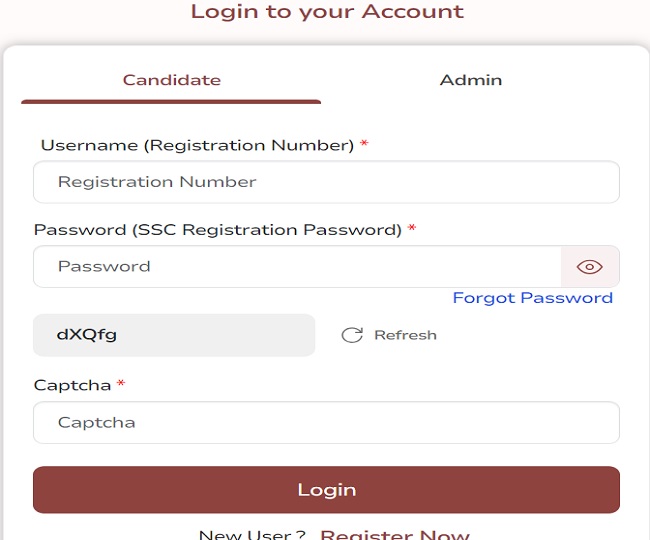The height and width of the screenshot is (540, 650).
Task: Click the red asterisk beside Username label
Action: click(x=364, y=145)
